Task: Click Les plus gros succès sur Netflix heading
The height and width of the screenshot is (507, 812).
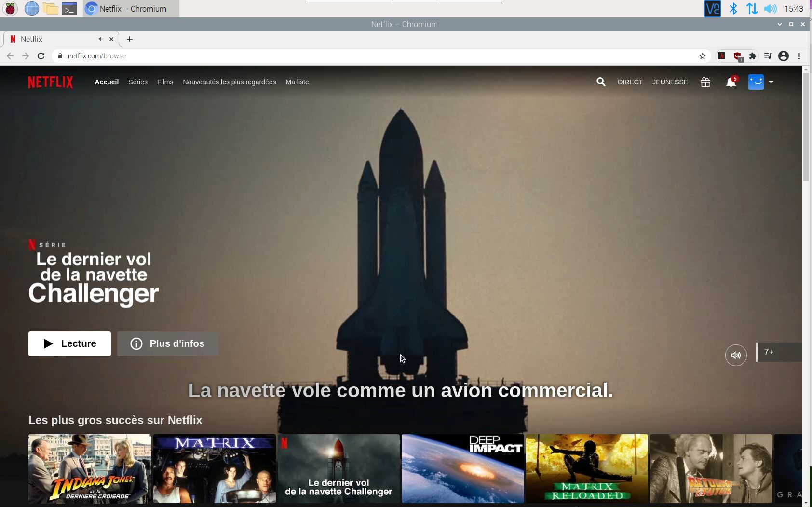Action: [x=115, y=420]
